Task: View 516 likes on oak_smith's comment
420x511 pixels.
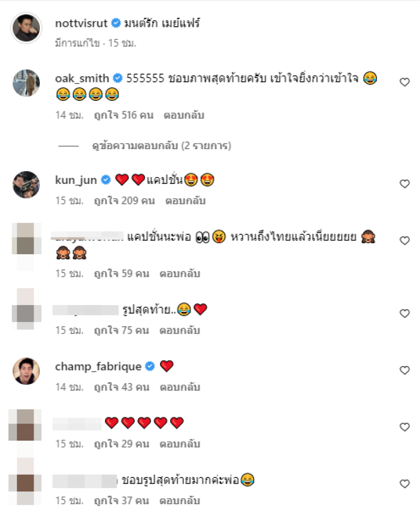Action: (x=123, y=115)
